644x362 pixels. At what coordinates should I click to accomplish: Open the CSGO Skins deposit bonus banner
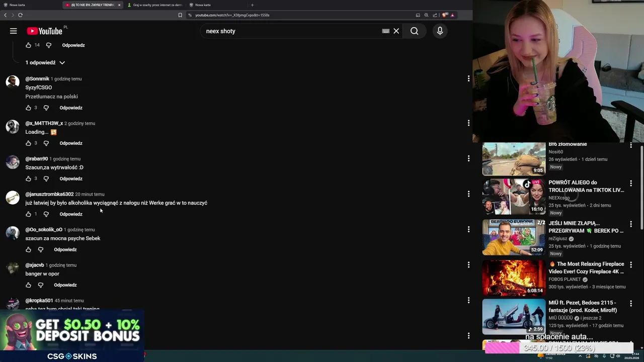(x=72, y=336)
